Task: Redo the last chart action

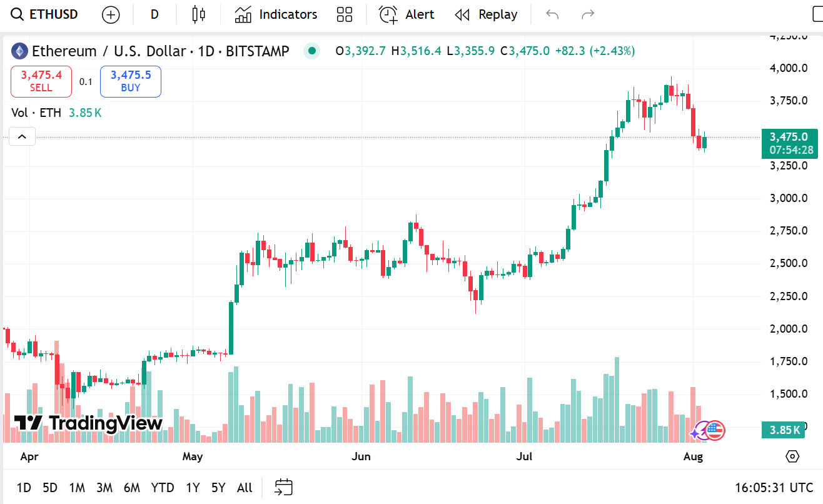Action: coord(587,14)
